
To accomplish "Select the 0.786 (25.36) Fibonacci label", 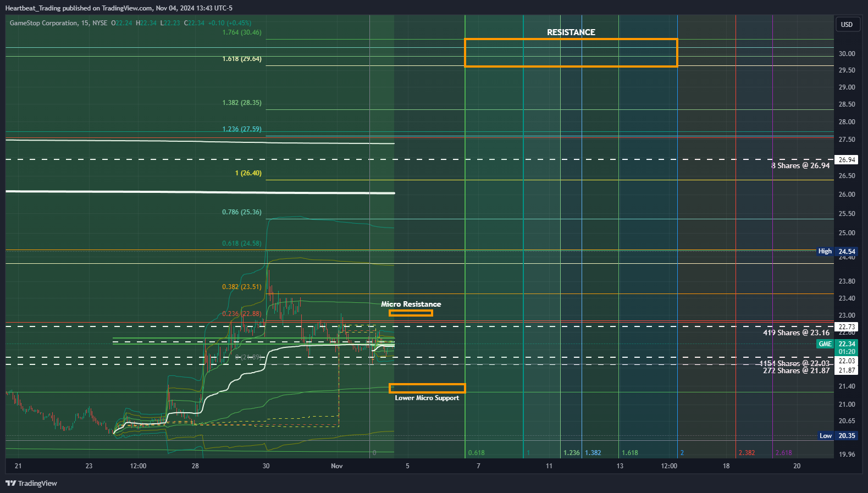I will [x=242, y=212].
